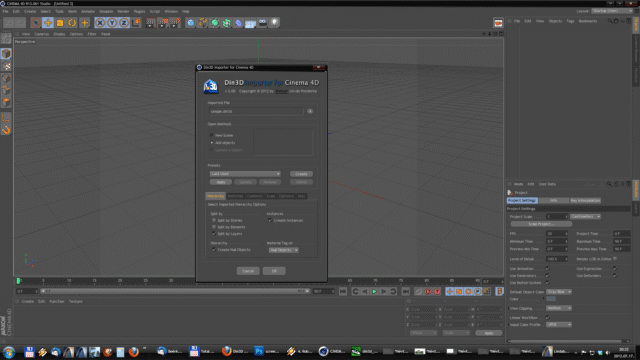The height and width of the screenshot is (360, 640).
Task: Add a Light bulb object
Action: pyautogui.click(x=274, y=23)
